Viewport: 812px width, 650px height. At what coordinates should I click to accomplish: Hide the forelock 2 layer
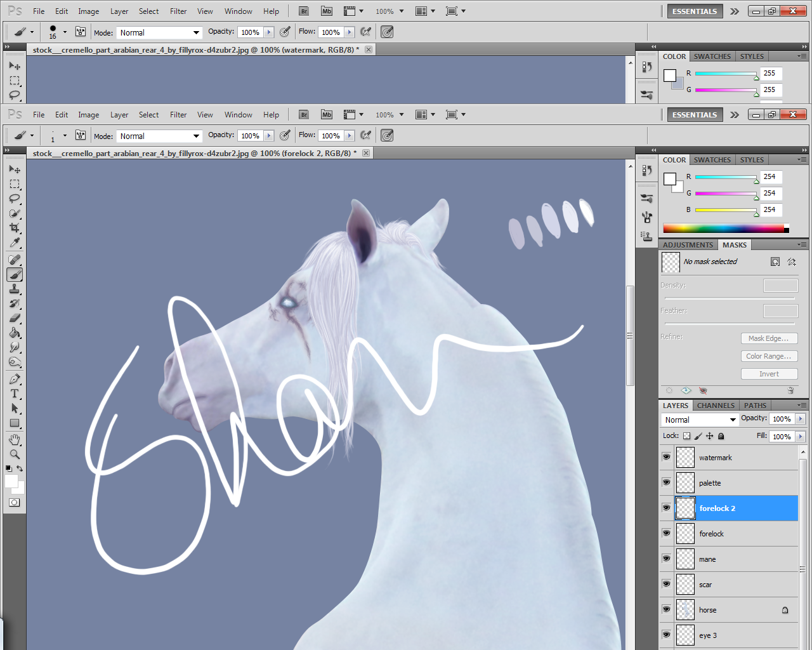click(x=666, y=508)
